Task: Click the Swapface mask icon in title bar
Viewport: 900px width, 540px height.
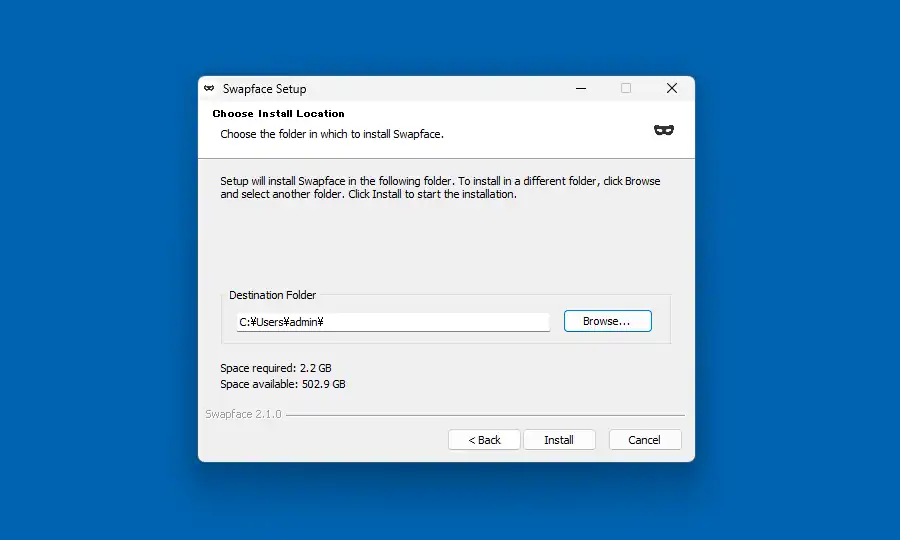Action: [x=210, y=88]
